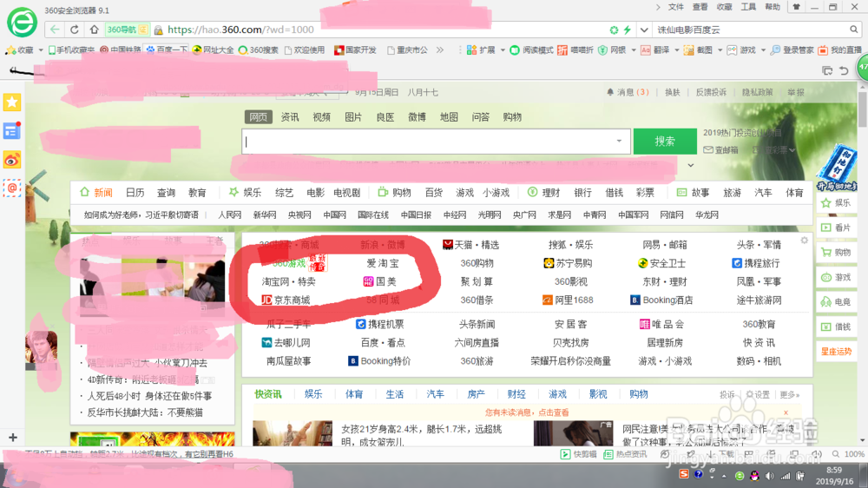The width and height of the screenshot is (868, 488).
Task: Click the address bar search magnifier
Action: coord(853,30)
